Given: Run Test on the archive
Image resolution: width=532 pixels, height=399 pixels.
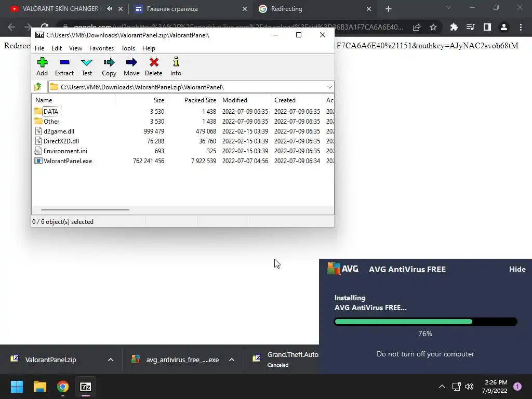Looking at the screenshot, I should 87,66.
